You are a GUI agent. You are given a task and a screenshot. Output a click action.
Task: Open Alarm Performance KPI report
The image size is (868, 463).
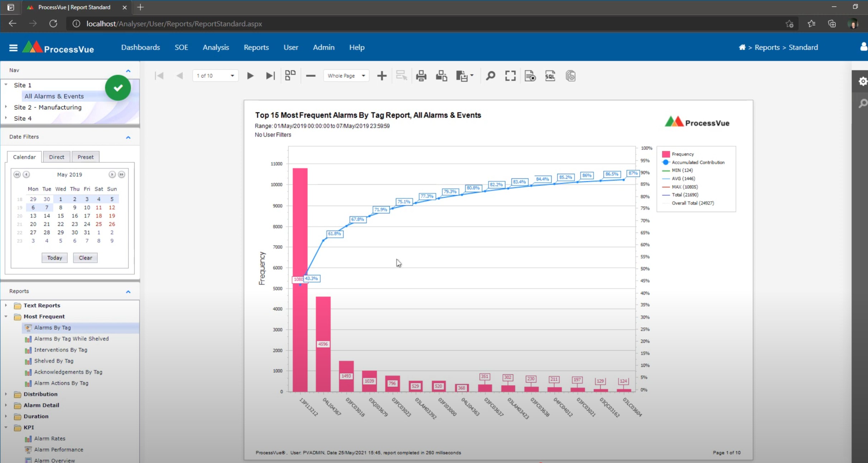click(x=59, y=449)
